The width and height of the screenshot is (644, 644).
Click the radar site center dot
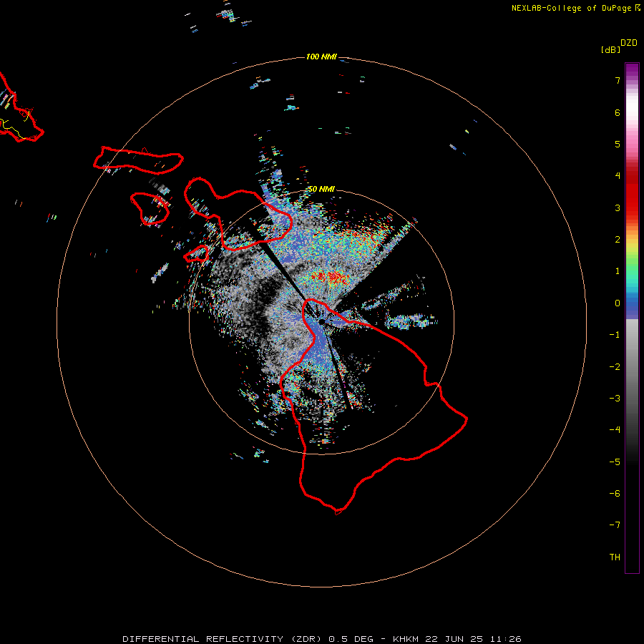321,321
